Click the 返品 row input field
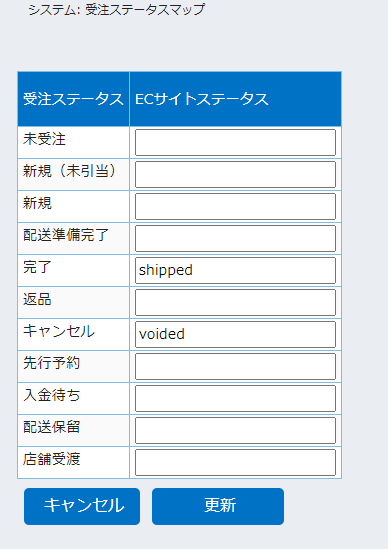The width and height of the screenshot is (388, 549). click(235, 303)
